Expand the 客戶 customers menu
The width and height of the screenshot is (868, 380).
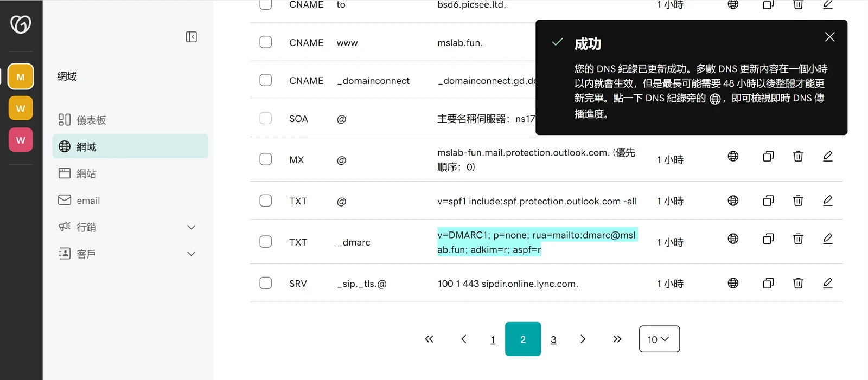point(130,254)
